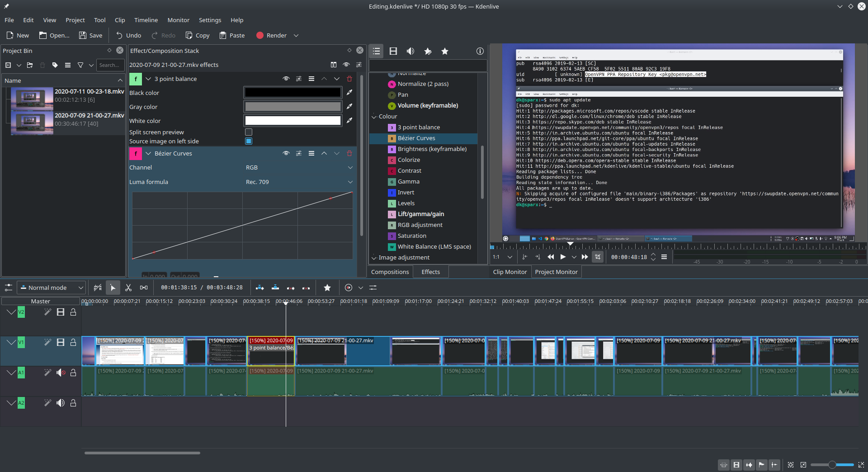Mute audio track A1
The image size is (868, 472).
tap(61, 373)
